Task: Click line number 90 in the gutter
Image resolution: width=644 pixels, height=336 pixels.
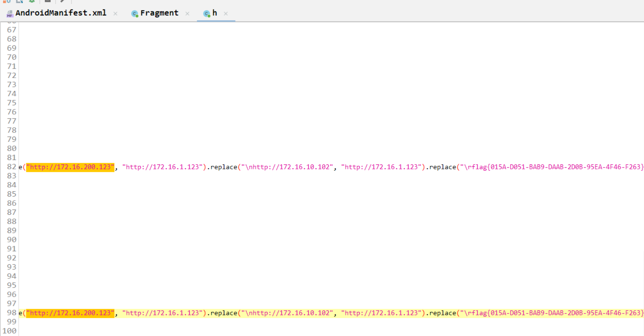Action: tap(12, 240)
